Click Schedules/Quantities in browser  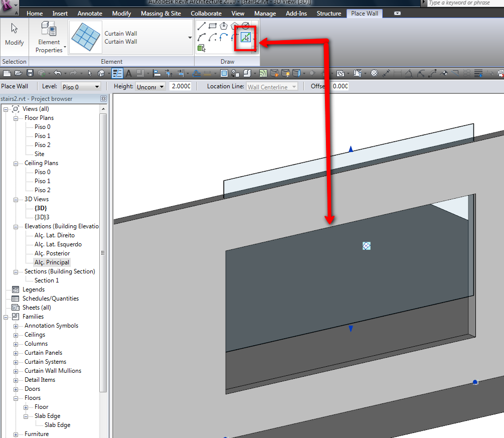coord(51,299)
